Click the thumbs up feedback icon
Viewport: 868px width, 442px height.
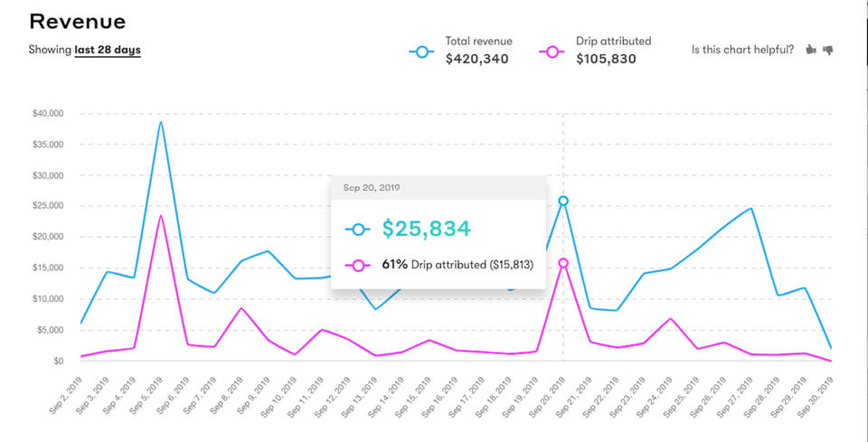click(810, 50)
